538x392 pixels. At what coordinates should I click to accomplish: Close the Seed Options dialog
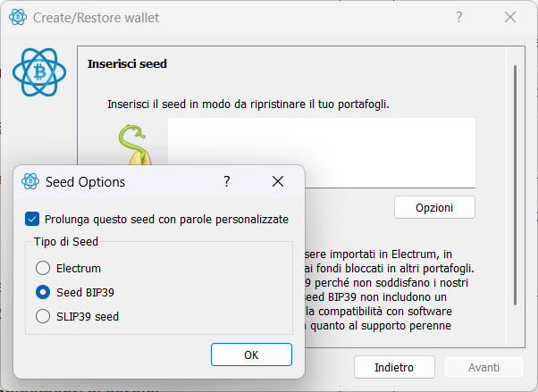[278, 181]
